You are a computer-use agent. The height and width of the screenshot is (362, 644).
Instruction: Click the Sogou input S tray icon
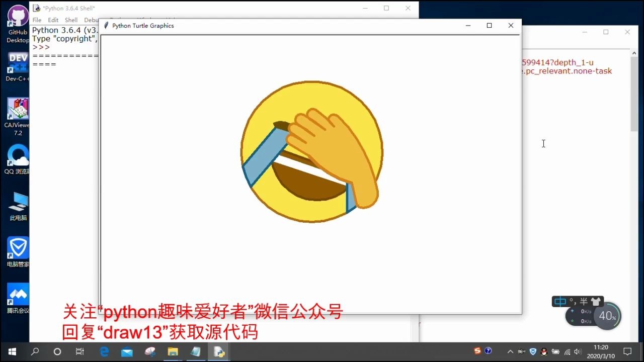pos(478,351)
